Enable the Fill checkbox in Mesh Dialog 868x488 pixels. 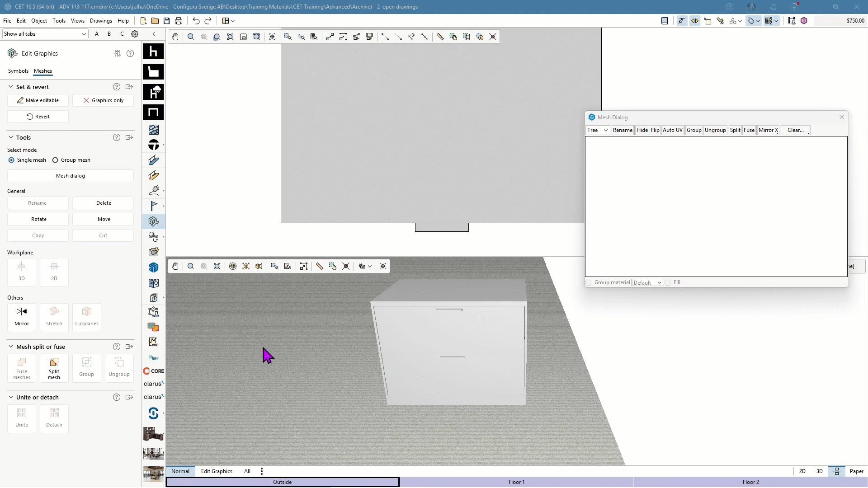click(667, 282)
